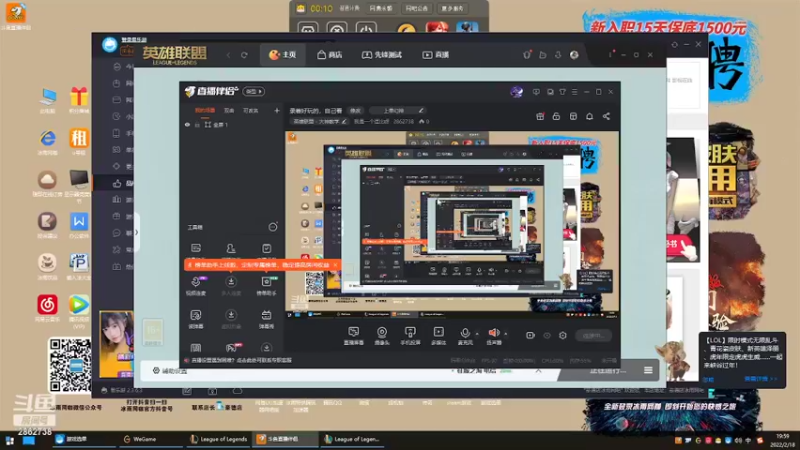
Task: Open WeGame user avatar menu
Action: (574, 55)
